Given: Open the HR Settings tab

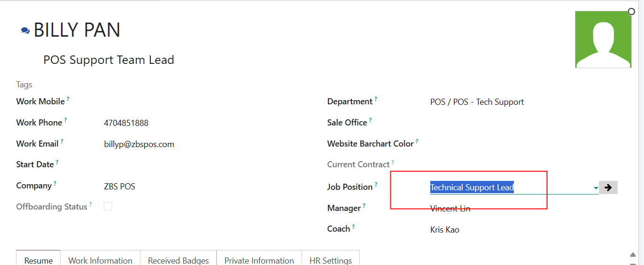Looking at the screenshot, I should click(x=331, y=259).
